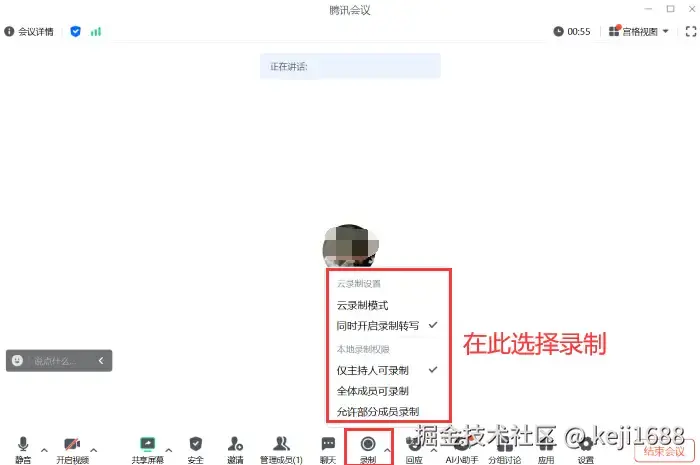The image size is (700, 465).
Task: Expand arrow next to mute button
Action: (44, 450)
